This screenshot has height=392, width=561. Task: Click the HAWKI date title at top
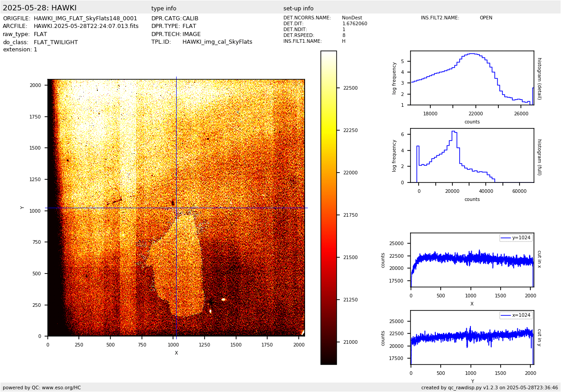pos(40,8)
